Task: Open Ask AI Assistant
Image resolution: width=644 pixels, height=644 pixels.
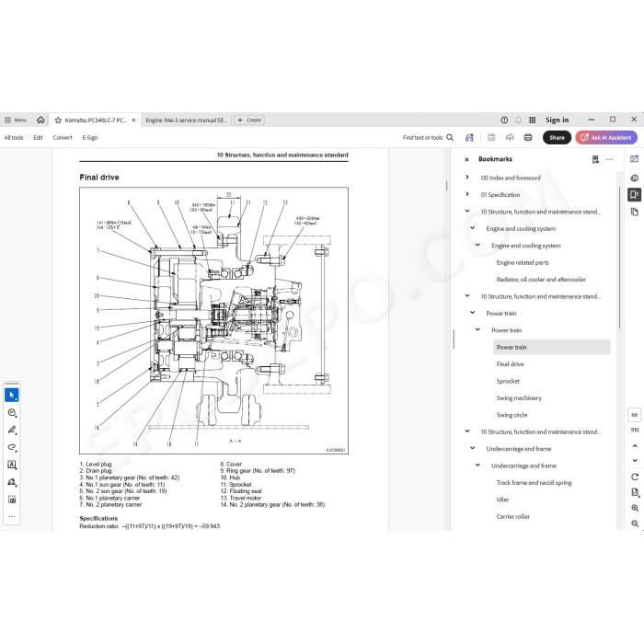Action: (606, 138)
